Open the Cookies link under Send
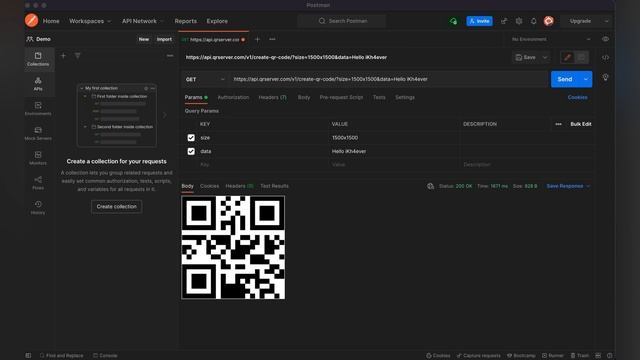This screenshot has width=640, height=360. click(x=578, y=97)
